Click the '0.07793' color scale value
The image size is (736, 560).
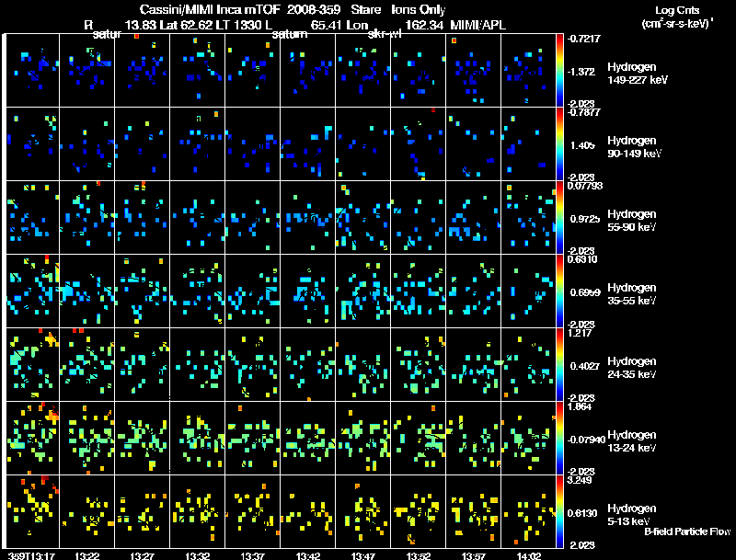pyautogui.click(x=585, y=186)
